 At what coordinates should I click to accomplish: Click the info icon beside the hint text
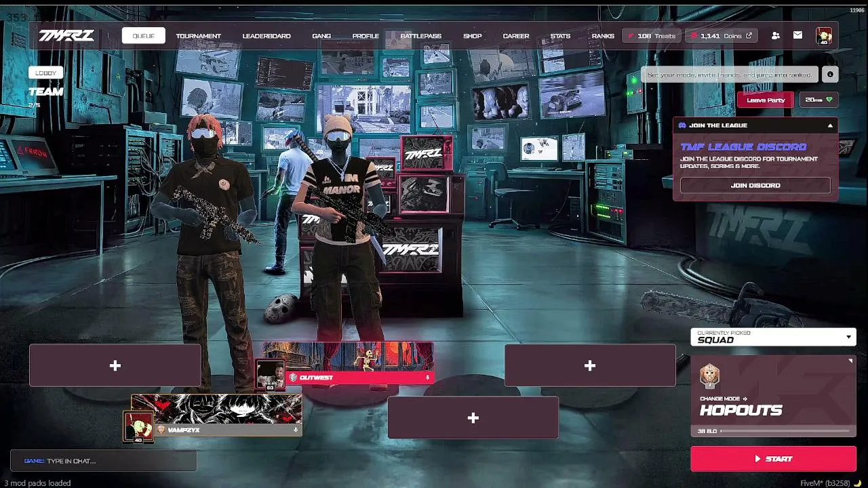tap(830, 75)
